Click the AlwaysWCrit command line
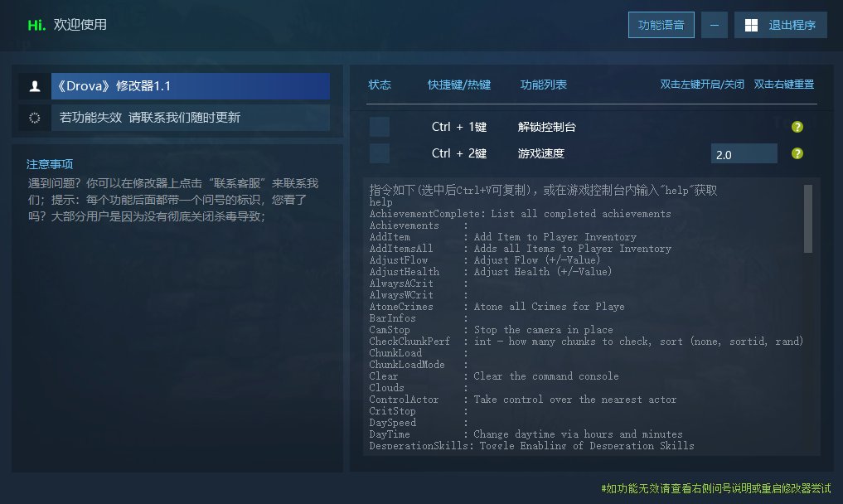The image size is (843, 504). click(419, 295)
